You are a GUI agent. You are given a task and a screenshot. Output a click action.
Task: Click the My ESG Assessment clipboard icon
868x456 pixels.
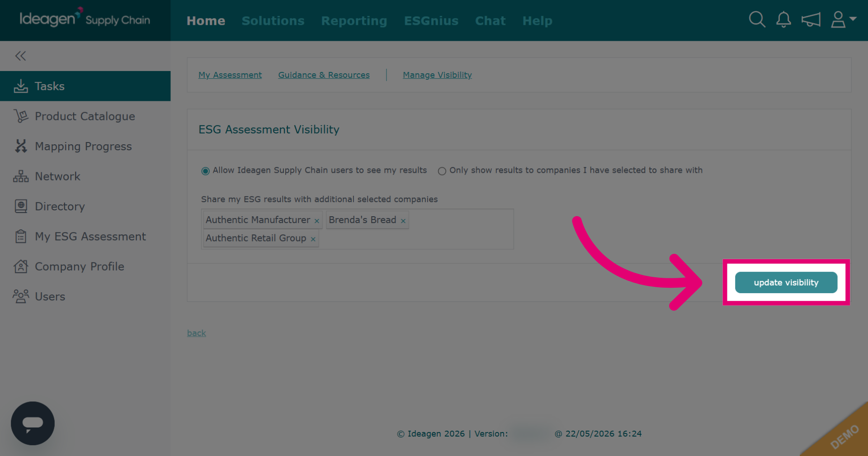click(21, 237)
